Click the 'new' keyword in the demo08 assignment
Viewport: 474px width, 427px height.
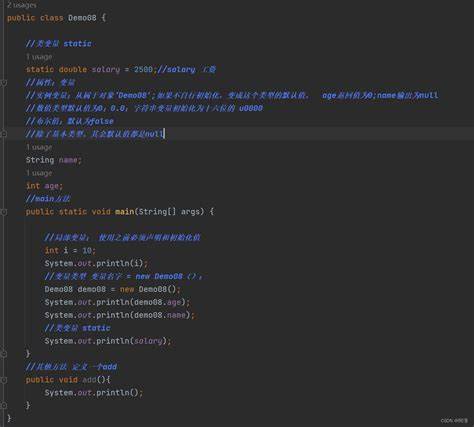[x=127, y=289]
